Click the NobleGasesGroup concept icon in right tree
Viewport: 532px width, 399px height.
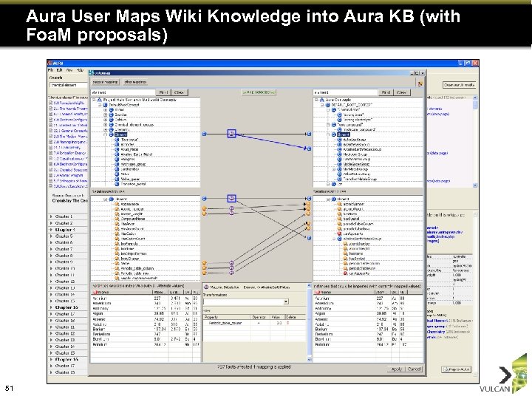(x=339, y=164)
